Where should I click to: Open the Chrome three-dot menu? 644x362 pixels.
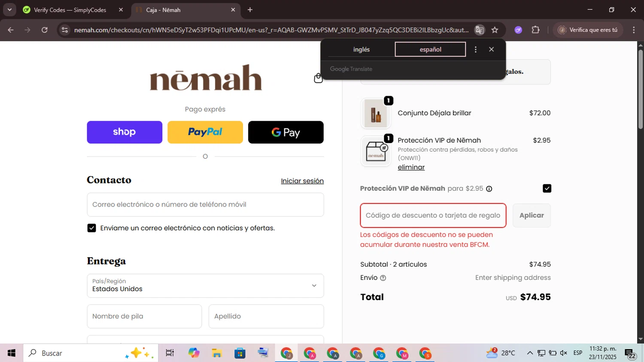tap(634, 30)
